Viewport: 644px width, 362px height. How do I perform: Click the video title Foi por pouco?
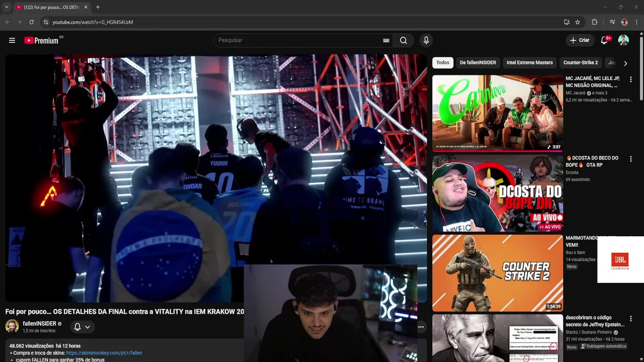point(124,312)
